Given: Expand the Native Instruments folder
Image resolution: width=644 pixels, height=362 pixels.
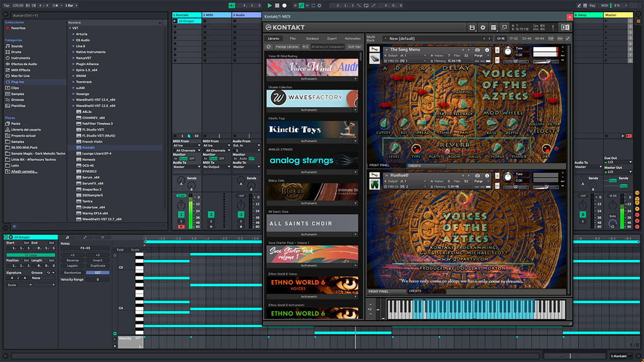Looking at the screenshot, I should 73,52.
